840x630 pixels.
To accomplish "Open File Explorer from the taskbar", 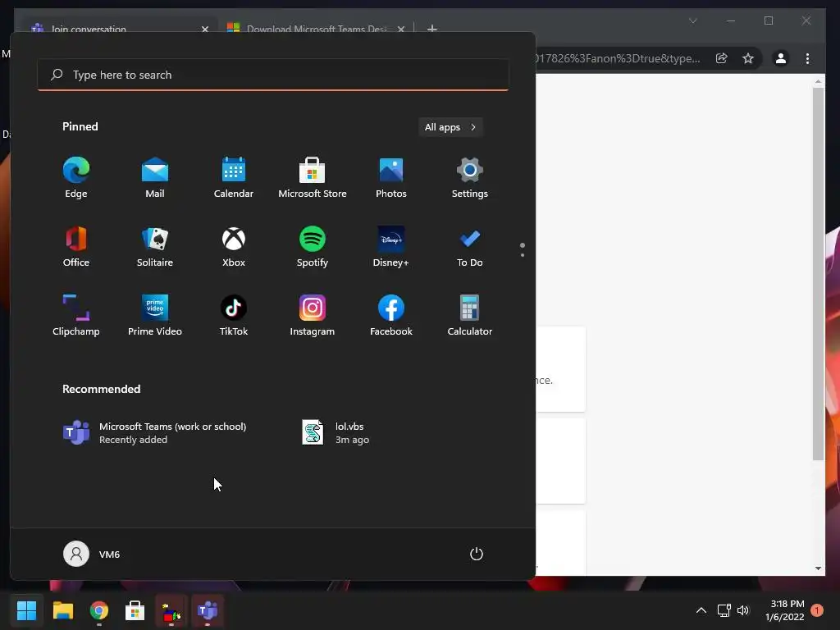I will pyautogui.click(x=62, y=610).
